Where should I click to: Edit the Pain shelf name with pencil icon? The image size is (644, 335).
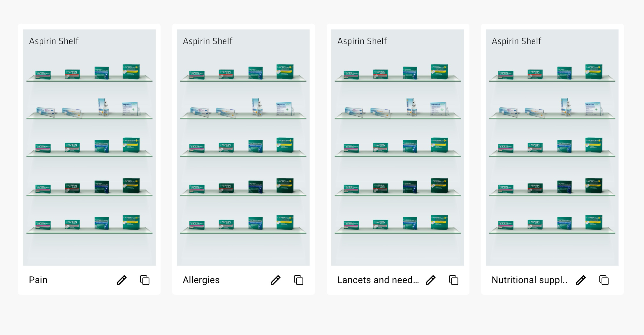pos(122,280)
